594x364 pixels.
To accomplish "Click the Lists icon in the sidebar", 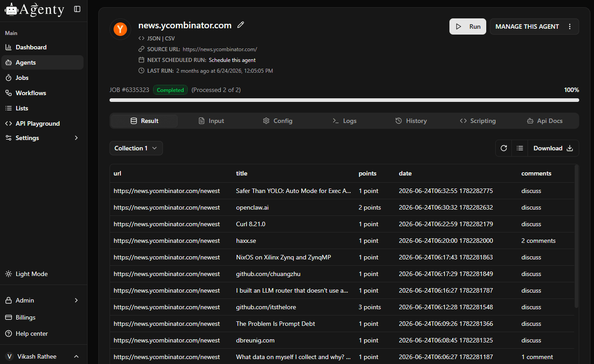I will click(9, 108).
